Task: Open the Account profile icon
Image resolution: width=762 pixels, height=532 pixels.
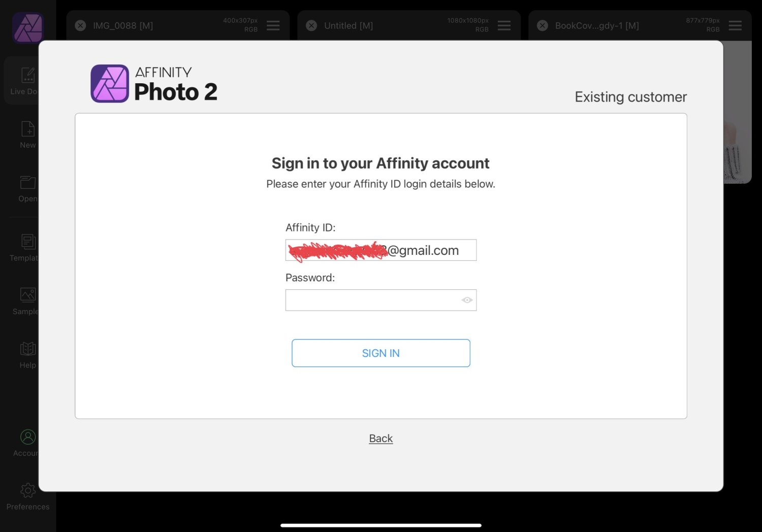Action: click(x=28, y=437)
